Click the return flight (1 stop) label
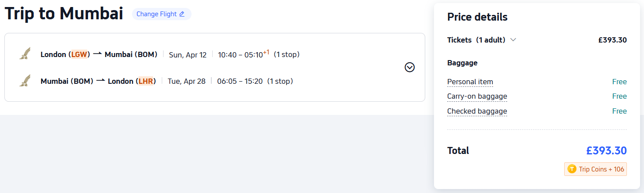This screenshot has width=644, height=193. [280, 81]
